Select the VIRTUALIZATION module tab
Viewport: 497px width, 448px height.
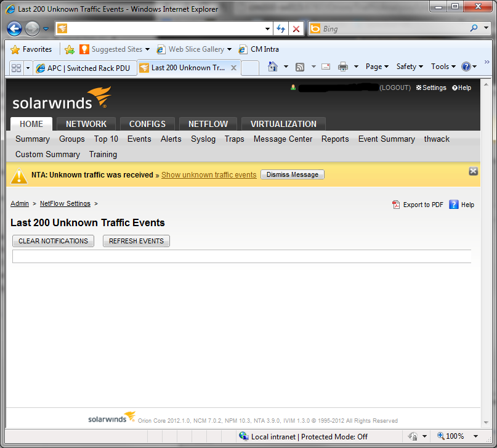click(283, 124)
